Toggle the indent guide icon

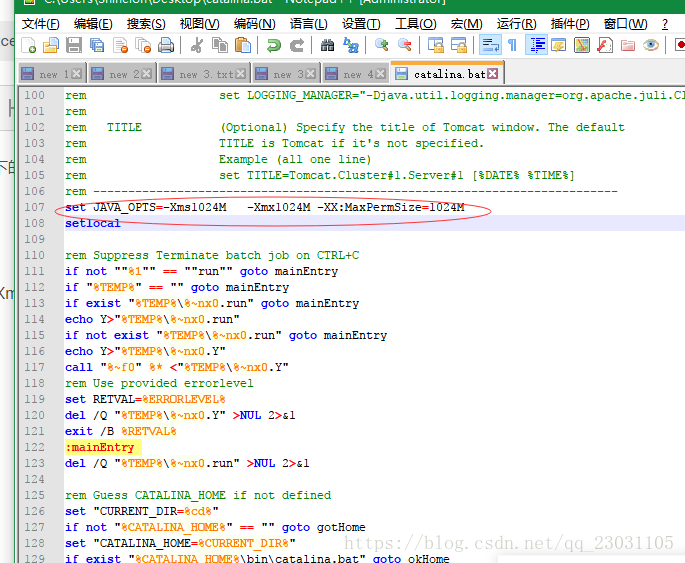pyautogui.click(x=536, y=45)
